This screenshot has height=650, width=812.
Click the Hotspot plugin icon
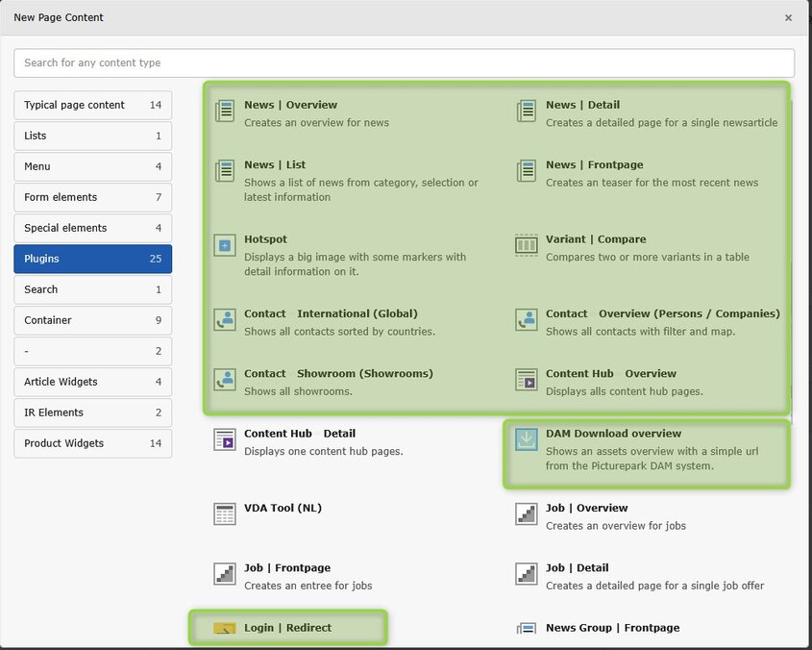tap(224, 245)
